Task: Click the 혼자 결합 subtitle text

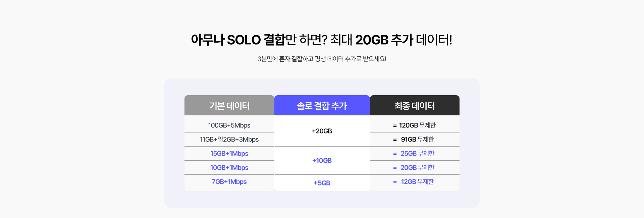Action: pyautogui.click(x=290, y=59)
